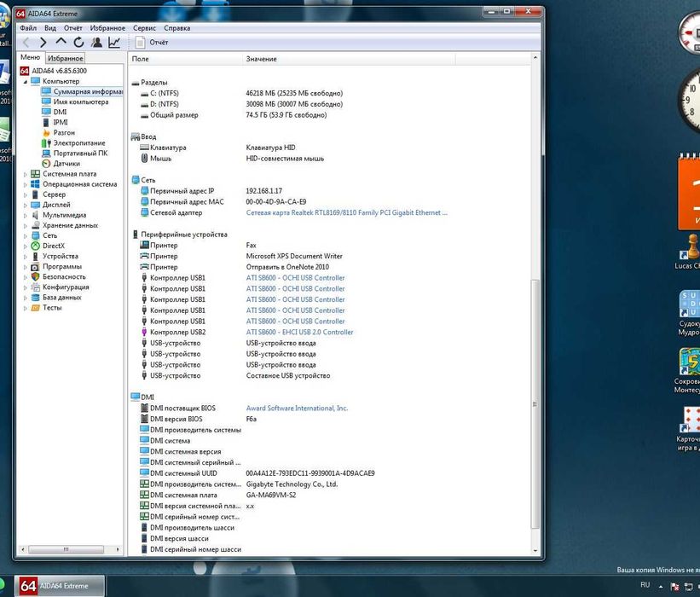Click the Конфигурация tree icon
Viewport: 700px width, 597px height.
35,287
